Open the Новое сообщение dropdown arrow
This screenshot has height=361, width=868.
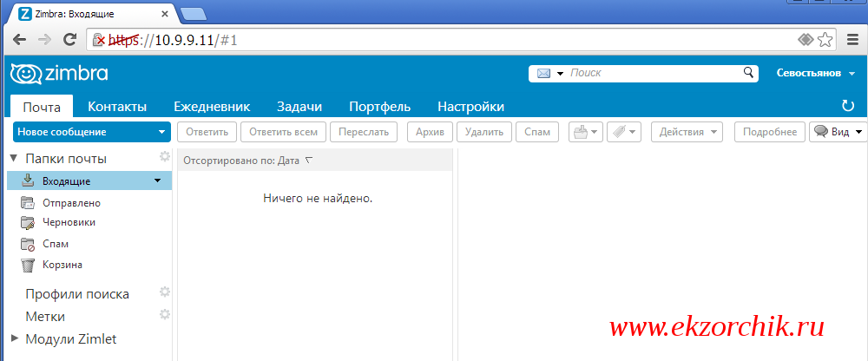(x=161, y=132)
